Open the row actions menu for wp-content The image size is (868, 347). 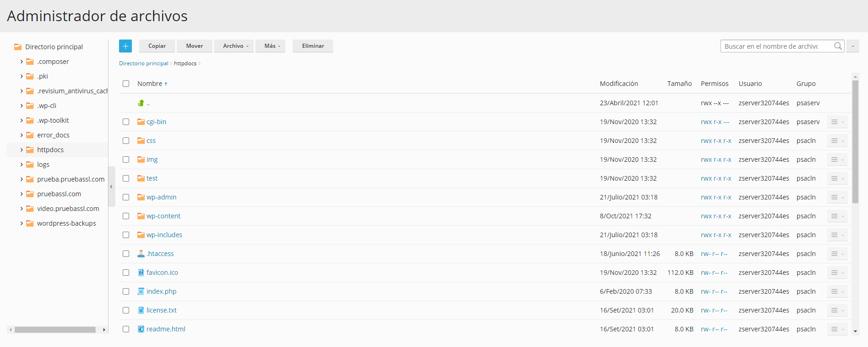pos(837,216)
